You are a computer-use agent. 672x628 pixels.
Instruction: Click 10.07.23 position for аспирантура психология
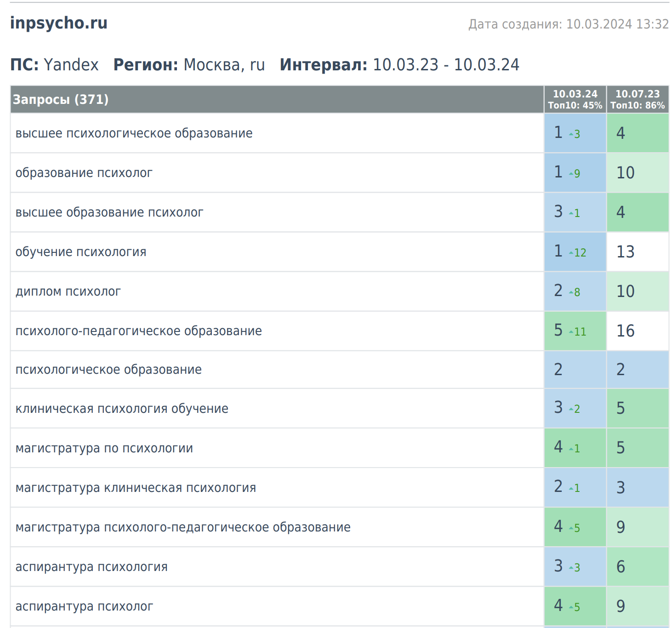point(638,567)
